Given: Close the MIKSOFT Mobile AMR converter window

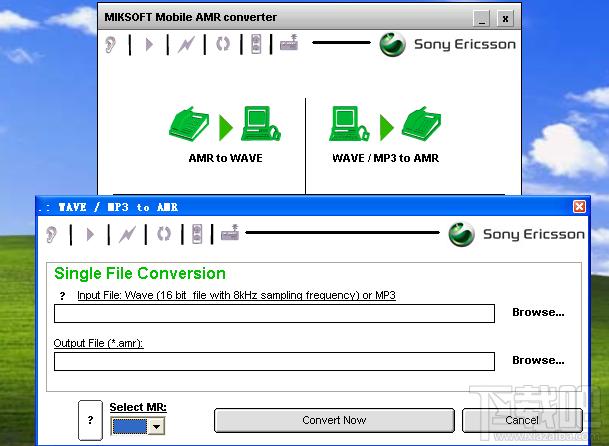Looking at the screenshot, I should coord(505,18).
